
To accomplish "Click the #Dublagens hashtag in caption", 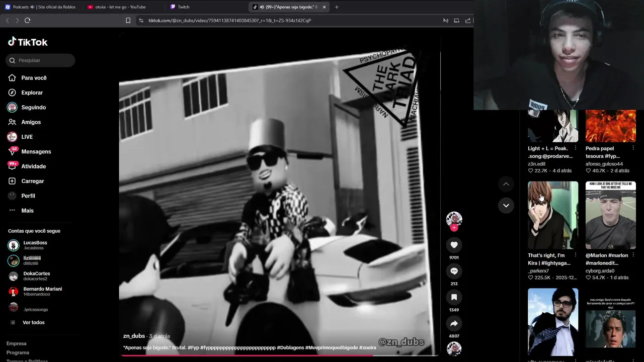I will (290, 347).
